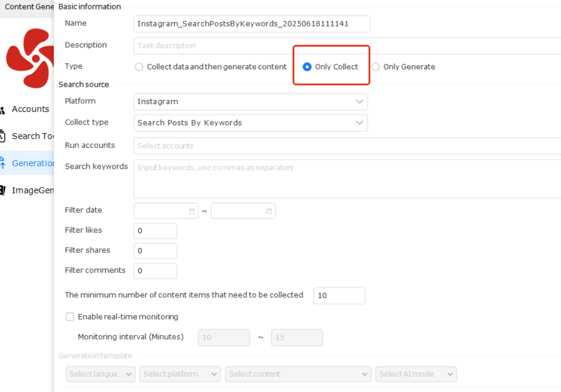
Task: Open the Collect type dropdown
Action: [251, 123]
